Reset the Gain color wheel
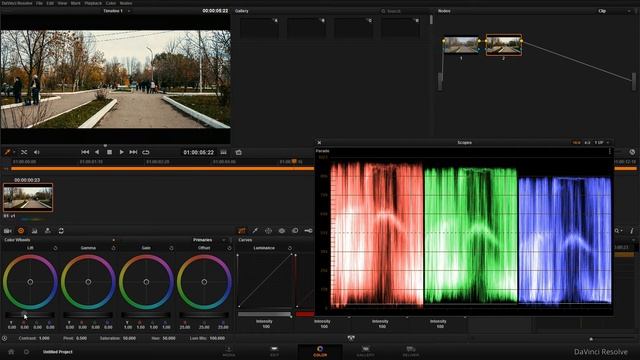The width and height of the screenshot is (640, 360). (171, 248)
